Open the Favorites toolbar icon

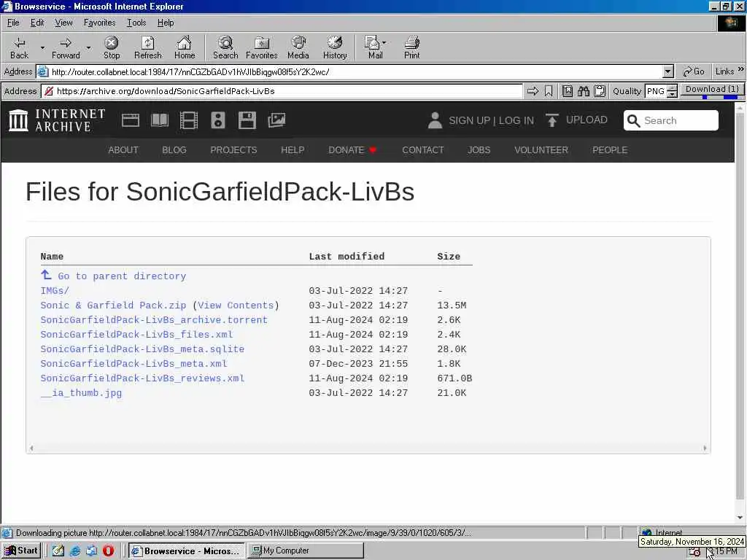coord(262,47)
